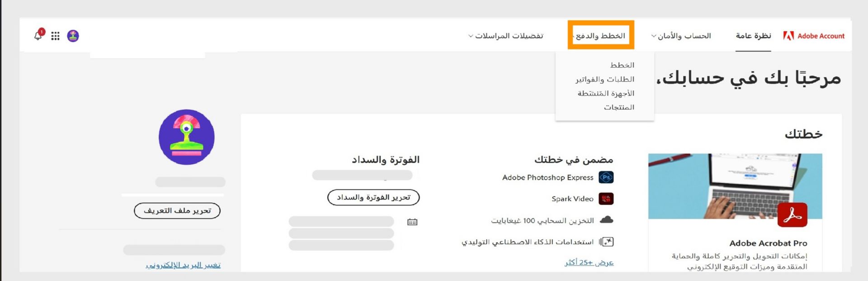Click the Spark Video app icon

[x=606, y=199]
